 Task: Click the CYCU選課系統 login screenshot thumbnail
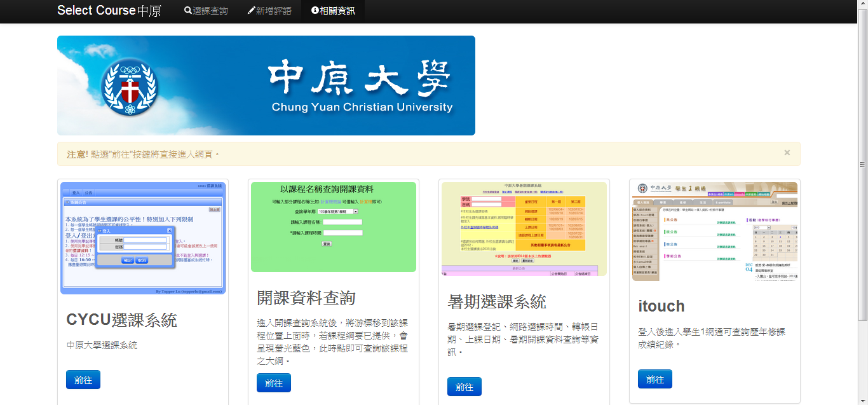tap(143, 238)
